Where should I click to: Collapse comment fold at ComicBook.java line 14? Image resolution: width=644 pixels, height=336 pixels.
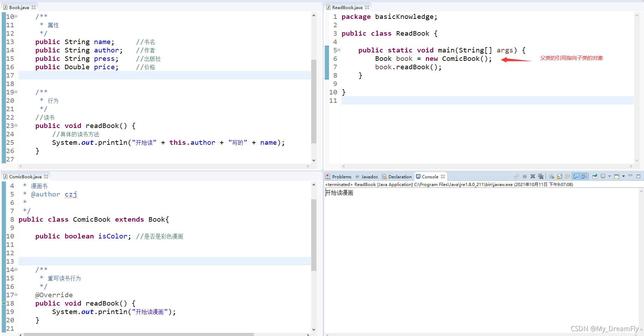[x=16, y=270]
